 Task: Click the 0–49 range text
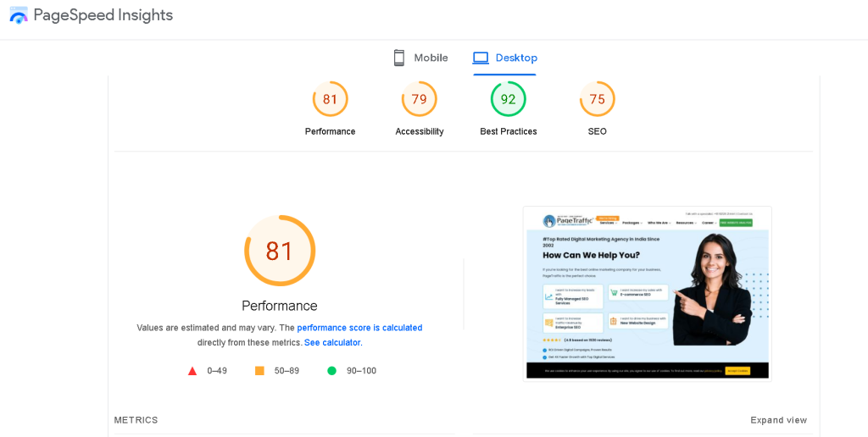coord(217,371)
